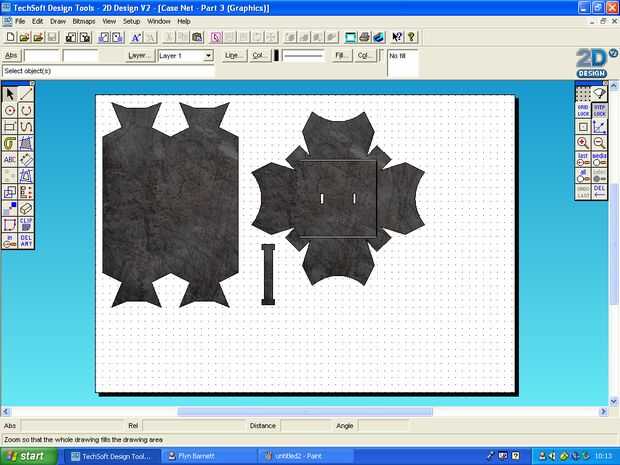Switch to TechSoft Design Tool taskbar item
This screenshot has height=465, width=620.
tap(112, 456)
